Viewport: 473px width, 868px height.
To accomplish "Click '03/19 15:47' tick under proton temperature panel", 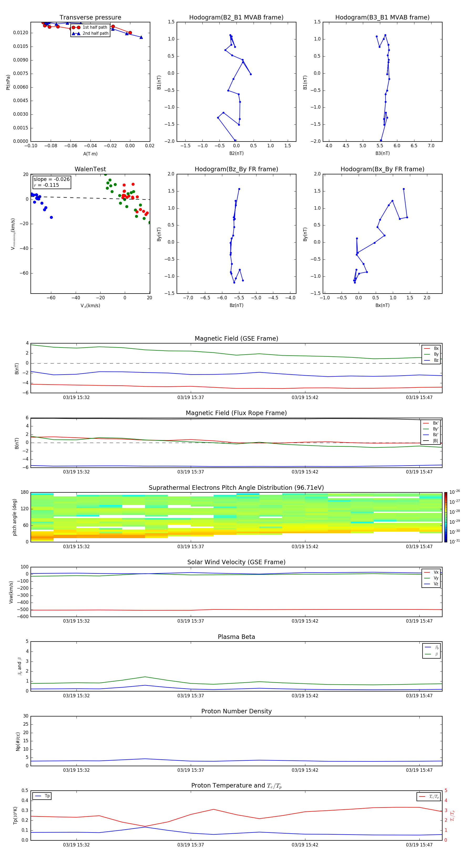I will 419,845.
